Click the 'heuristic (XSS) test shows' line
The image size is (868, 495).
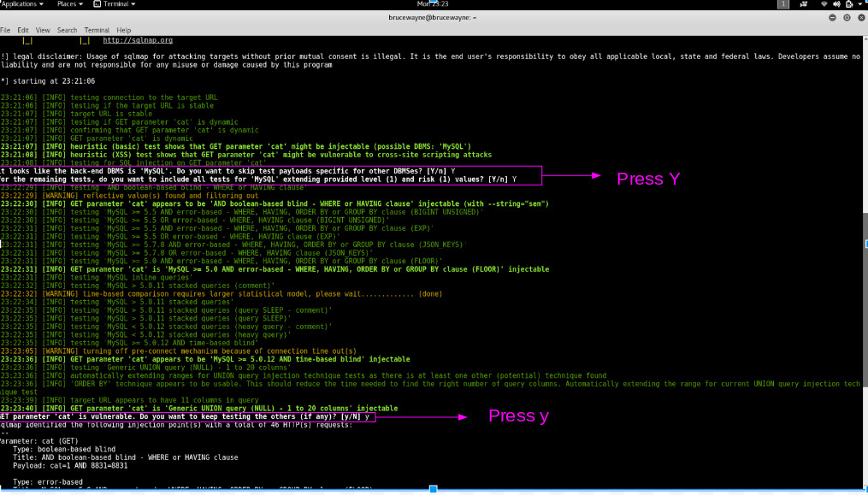coord(245,155)
